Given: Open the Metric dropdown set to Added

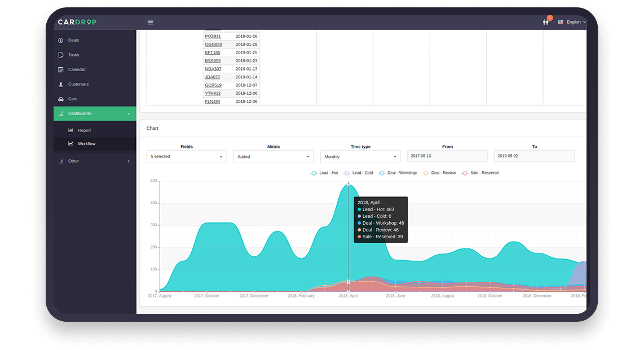Looking at the screenshot, I should pos(273,156).
